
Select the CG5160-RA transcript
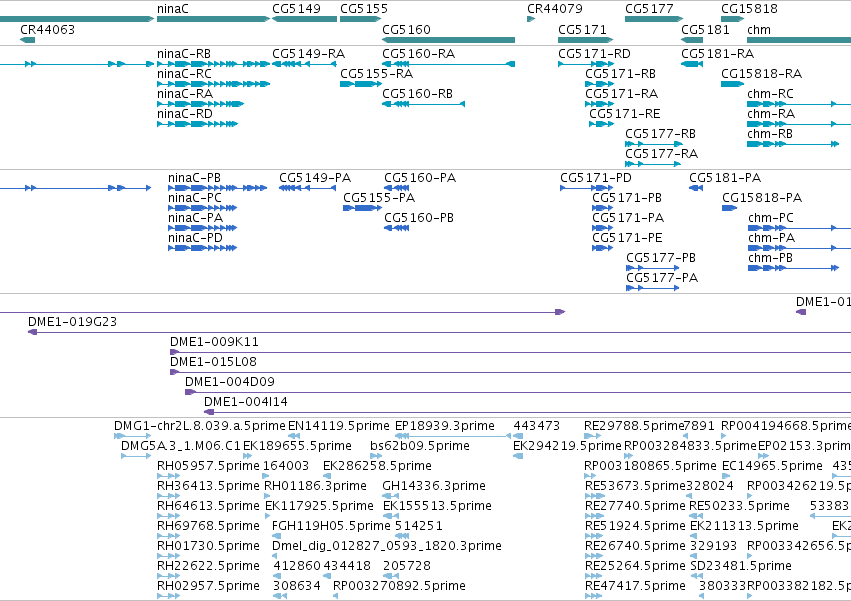(x=448, y=64)
